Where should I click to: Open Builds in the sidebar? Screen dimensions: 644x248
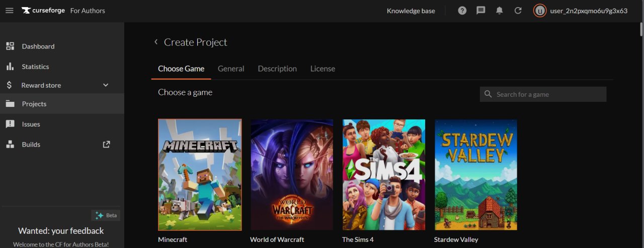click(62, 144)
